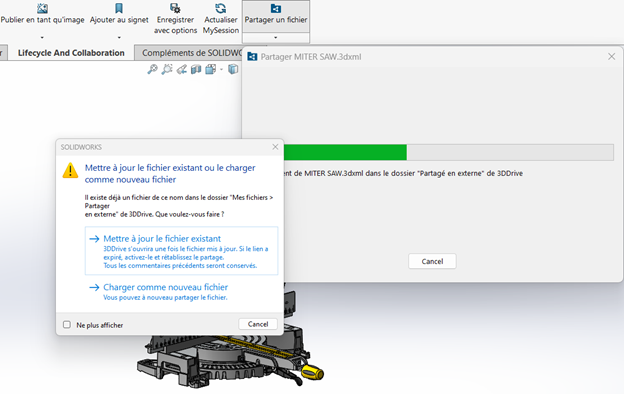Switch to Lifecycle And Collaboration tab
Image resolution: width=624 pixels, height=394 pixels.
tap(71, 53)
